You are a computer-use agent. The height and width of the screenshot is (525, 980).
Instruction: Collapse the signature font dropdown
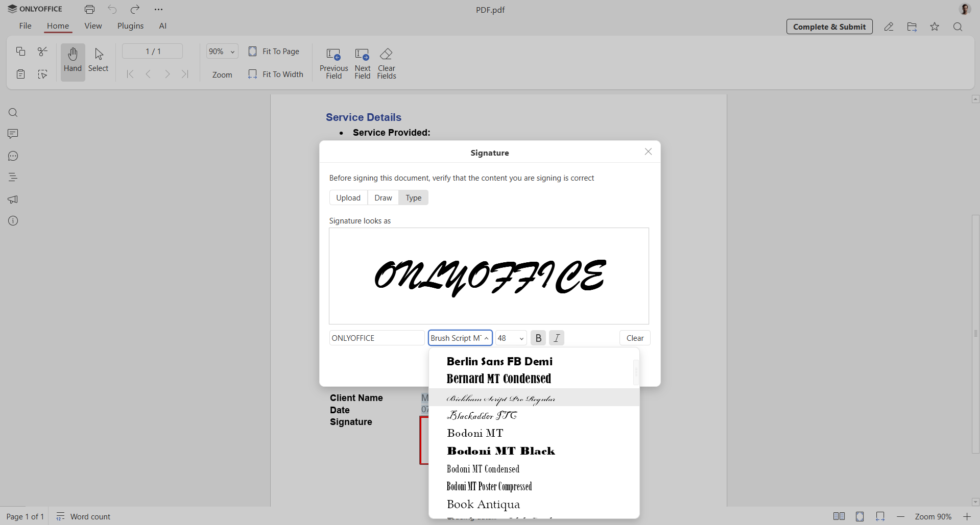[486, 337]
